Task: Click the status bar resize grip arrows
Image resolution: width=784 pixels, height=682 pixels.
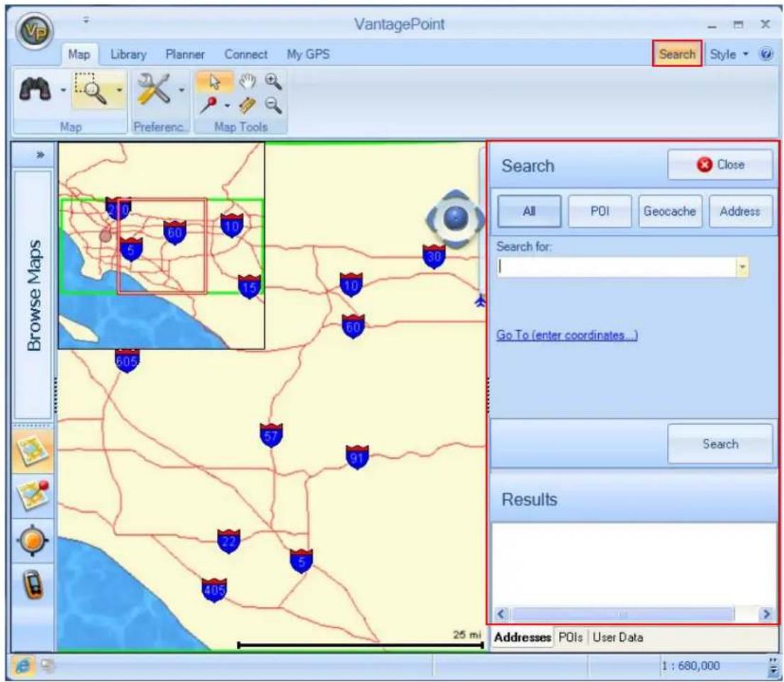Action: point(773,666)
